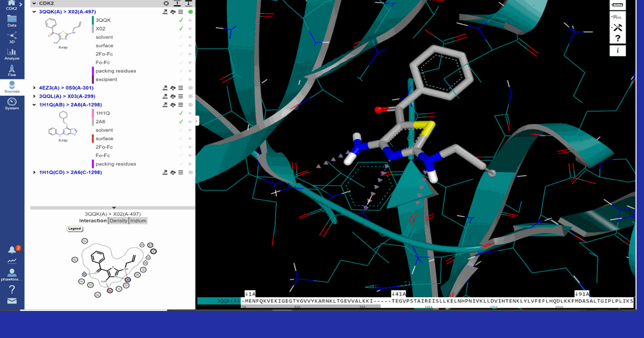Expand the 1H1Q(CD) > 2A6(C-1298) entry
Viewport: 644px width, 338px height.
pos(33,172)
